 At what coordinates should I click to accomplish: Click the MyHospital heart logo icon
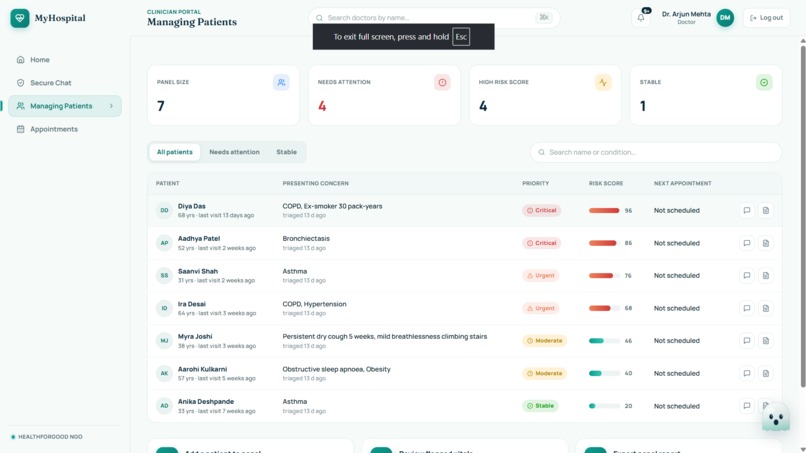point(20,18)
